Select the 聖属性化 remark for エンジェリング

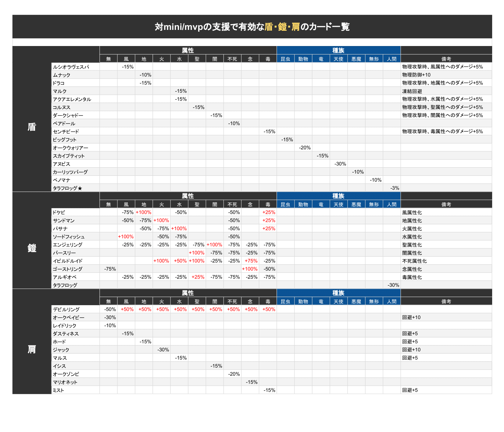tap(412, 245)
